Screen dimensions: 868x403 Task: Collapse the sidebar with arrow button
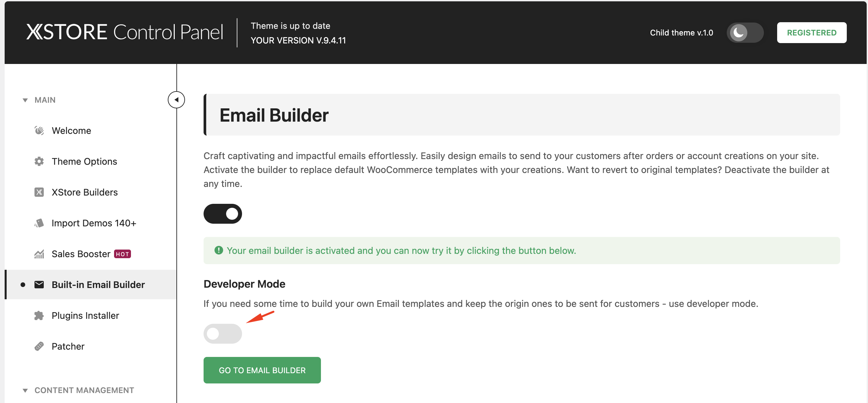coord(176,100)
